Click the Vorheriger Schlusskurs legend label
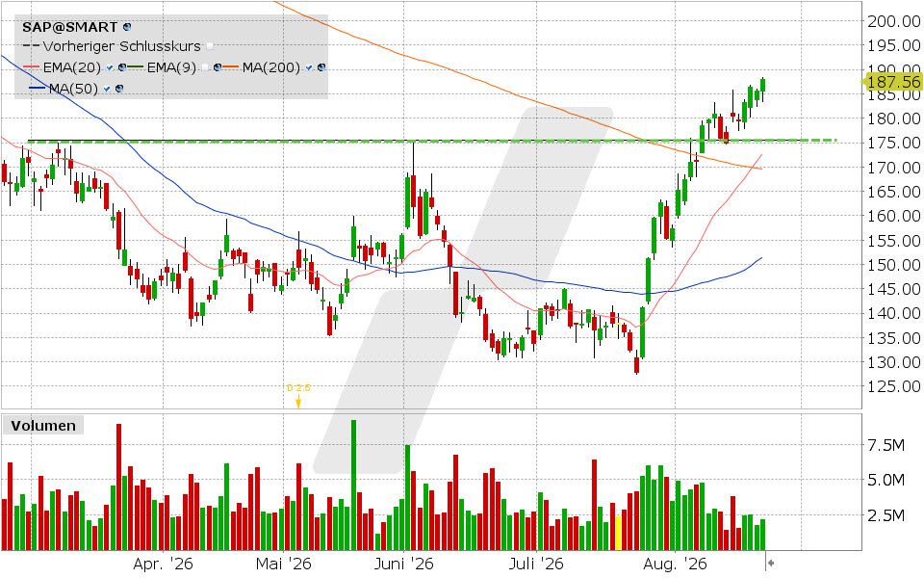Image resolution: width=924 pixels, height=578 pixels. pos(122,46)
